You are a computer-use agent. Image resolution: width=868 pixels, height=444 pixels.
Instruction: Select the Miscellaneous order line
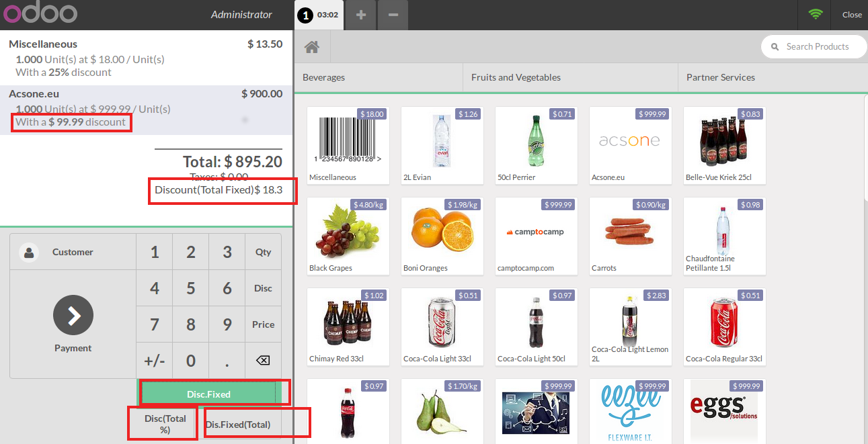coord(146,58)
